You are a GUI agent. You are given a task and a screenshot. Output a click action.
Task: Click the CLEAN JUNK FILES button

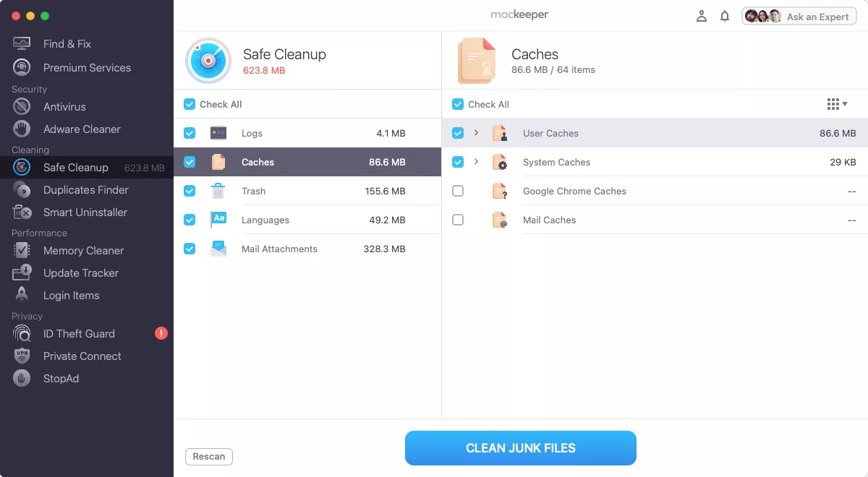pyautogui.click(x=520, y=447)
